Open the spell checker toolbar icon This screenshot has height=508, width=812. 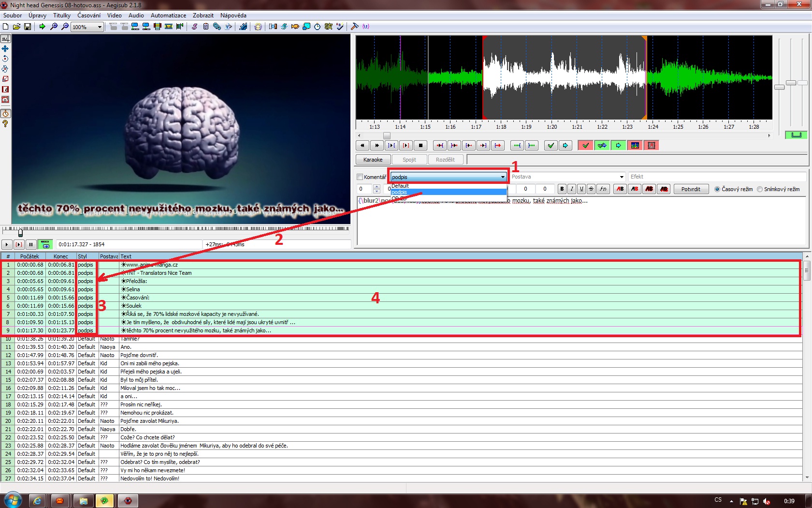tap(340, 27)
